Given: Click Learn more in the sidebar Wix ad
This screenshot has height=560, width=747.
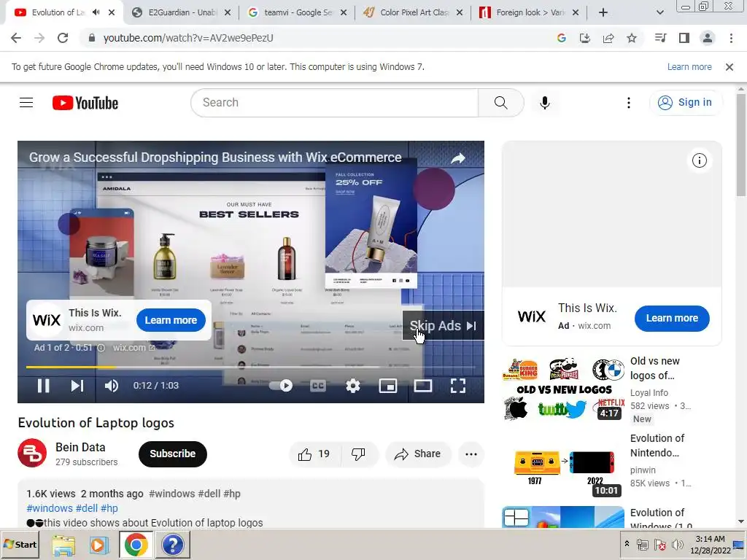Looking at the screenshot, I should [672, 318].
